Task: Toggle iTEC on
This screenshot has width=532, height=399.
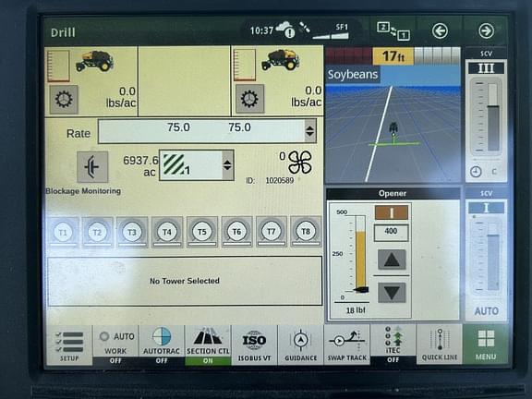Action: pyautogui.click(x=393, y=345)
